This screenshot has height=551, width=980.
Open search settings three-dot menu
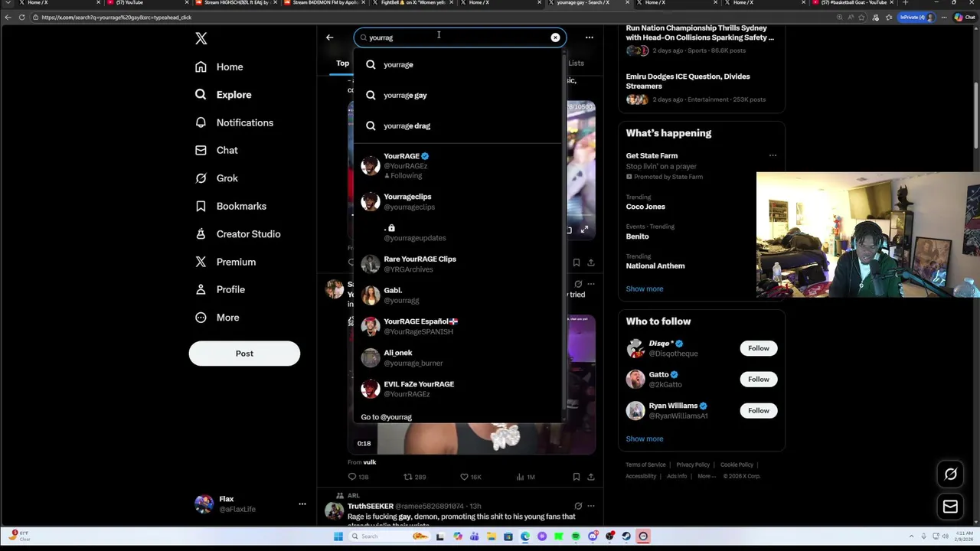(x=589, y=37)
